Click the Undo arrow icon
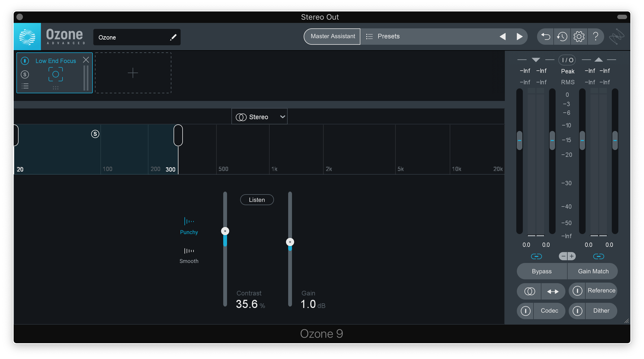The image size is (644, 359). pyautogui.click(x=545, y=36)
